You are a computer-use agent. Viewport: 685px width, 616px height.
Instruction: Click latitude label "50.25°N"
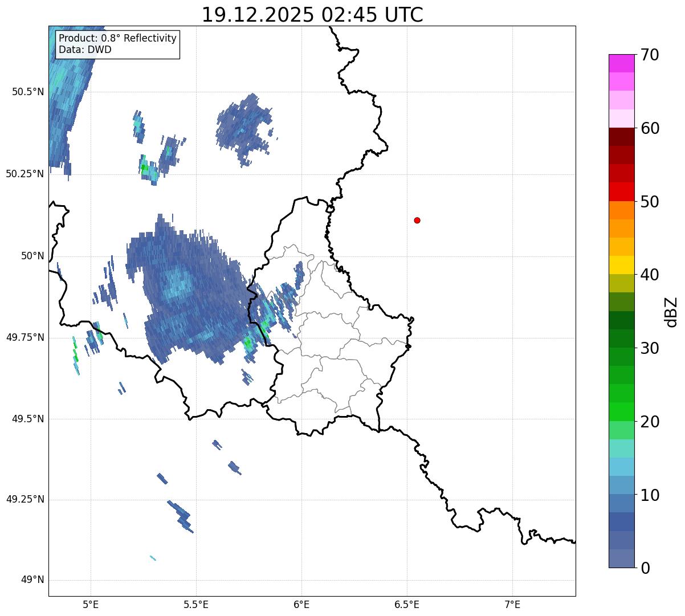[x=25, y=174]
